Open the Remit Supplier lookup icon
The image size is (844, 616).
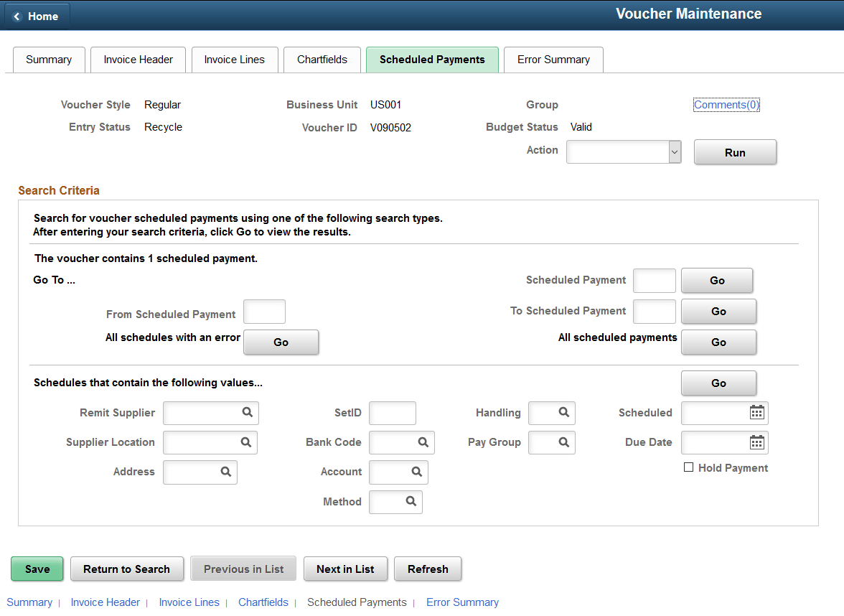(248, 413)
